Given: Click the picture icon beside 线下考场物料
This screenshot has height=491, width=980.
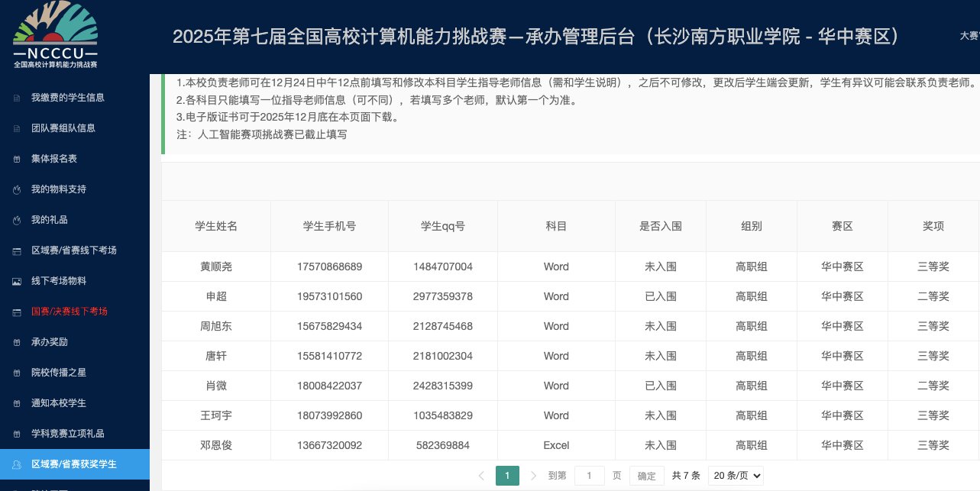Looking at the screenshot, I should (x=17, y=281).
